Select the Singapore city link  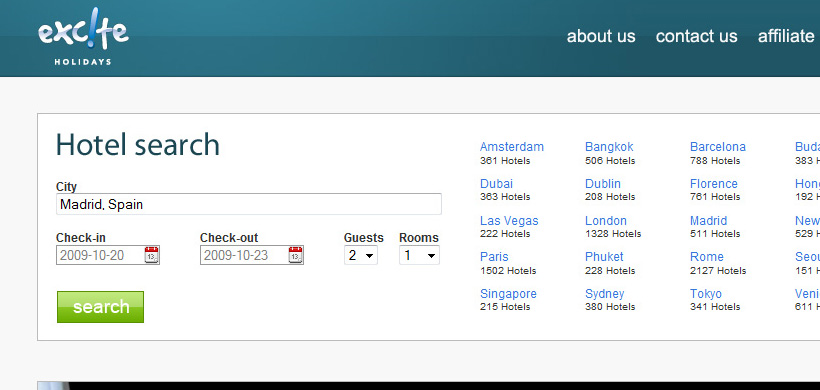508,294
